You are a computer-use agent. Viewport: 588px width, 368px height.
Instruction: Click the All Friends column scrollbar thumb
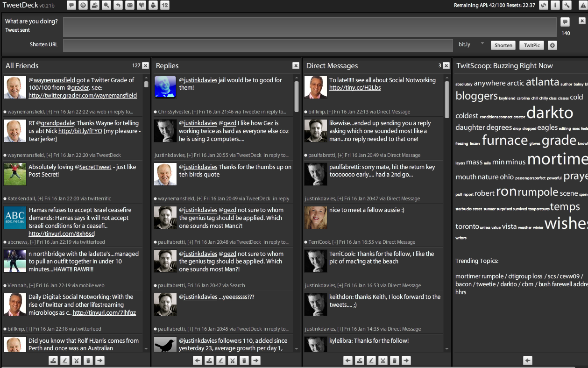point(146,84)
